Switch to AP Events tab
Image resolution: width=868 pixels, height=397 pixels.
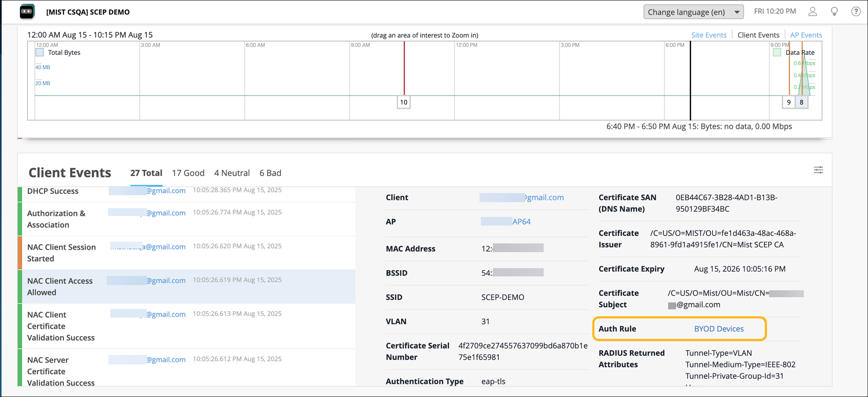pyautogui.click(x=806, y=35)
